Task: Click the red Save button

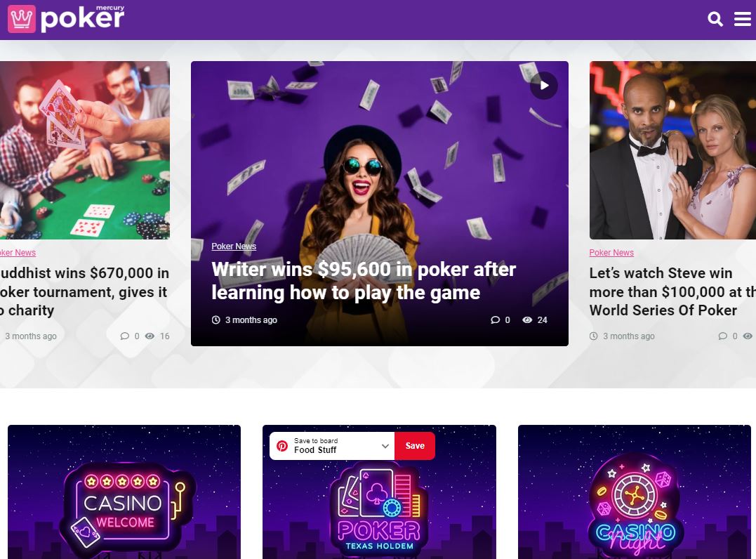Action: pos(415,446)
